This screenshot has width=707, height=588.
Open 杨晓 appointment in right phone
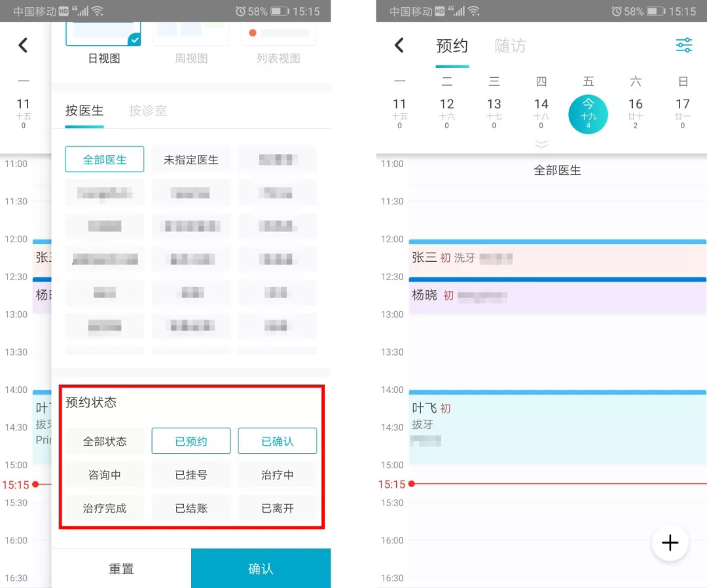pos(557,296)
